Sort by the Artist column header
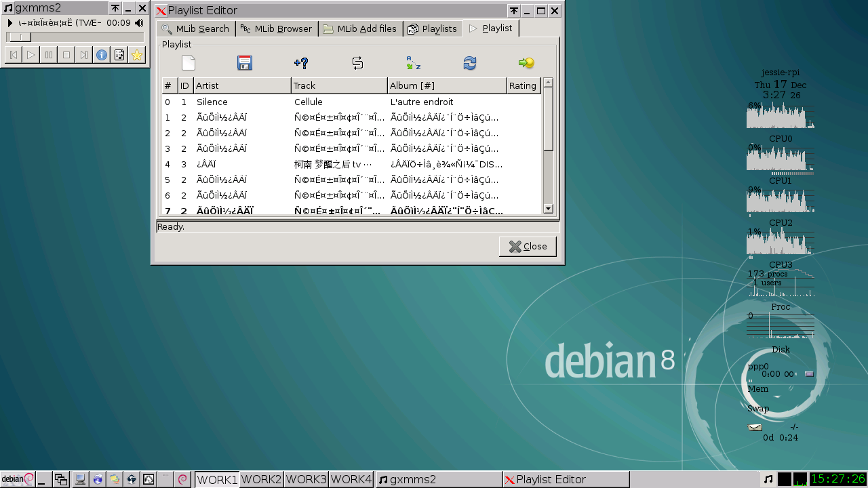 pos(242,85)
